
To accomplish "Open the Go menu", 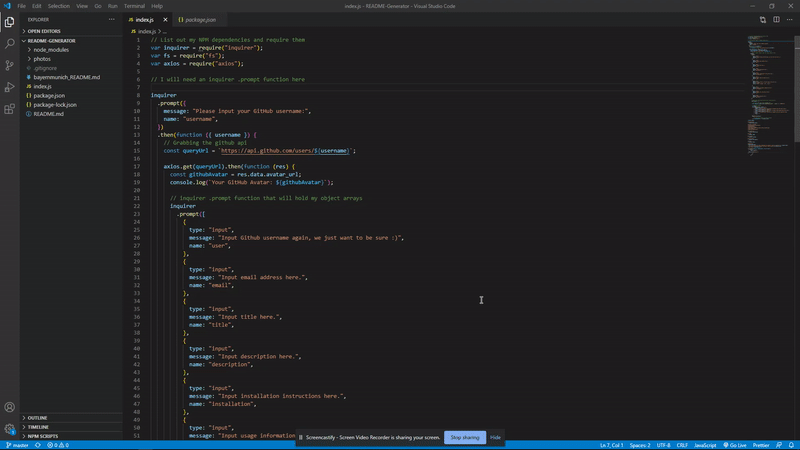I will coord(97,6).
